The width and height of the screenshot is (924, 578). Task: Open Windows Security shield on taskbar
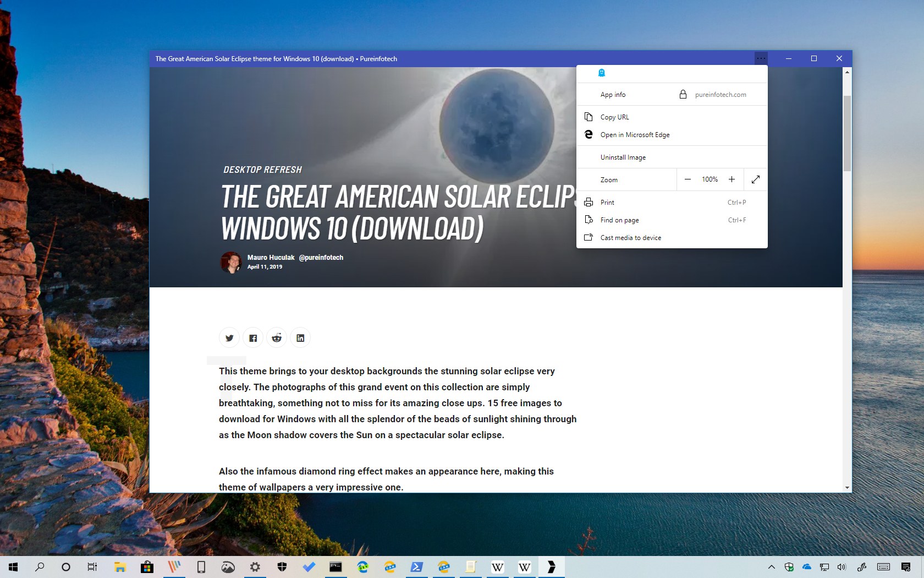click(x=282, y=567)
